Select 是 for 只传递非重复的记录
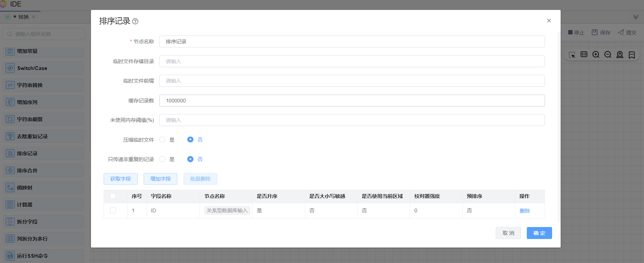This screenshot has height=263, width=644. (x=162, y=159)
